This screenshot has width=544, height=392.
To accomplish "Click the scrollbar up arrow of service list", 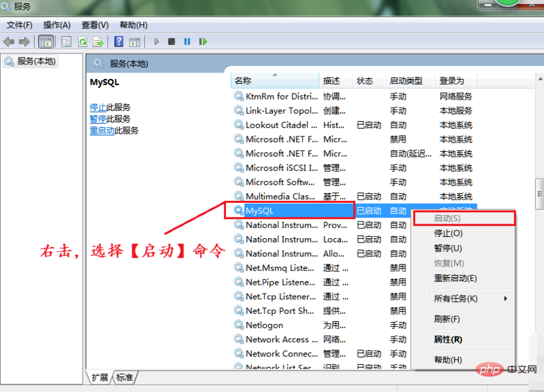I will pyautogui.click(x=540, y=80).
